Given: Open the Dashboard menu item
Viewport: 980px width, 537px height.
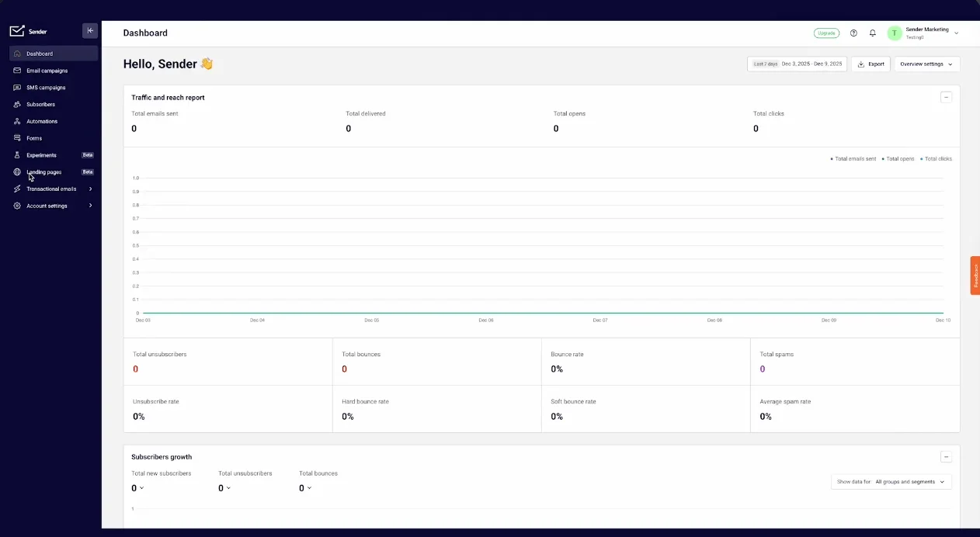Looking at the screenshot, I should (x=54, y=54).
